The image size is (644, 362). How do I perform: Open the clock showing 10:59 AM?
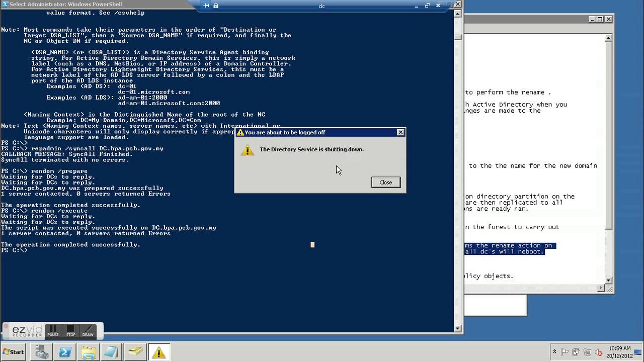point(619,352)
